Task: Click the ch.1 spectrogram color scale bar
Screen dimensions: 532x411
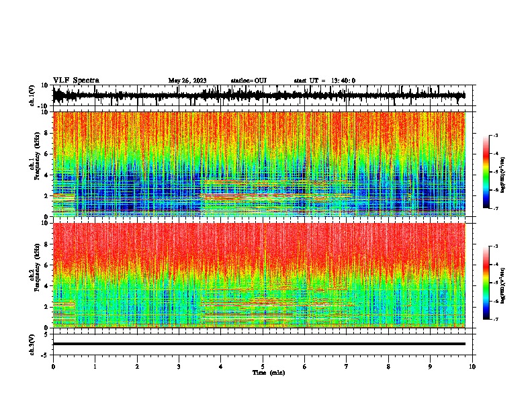Action: click(486, 172)
